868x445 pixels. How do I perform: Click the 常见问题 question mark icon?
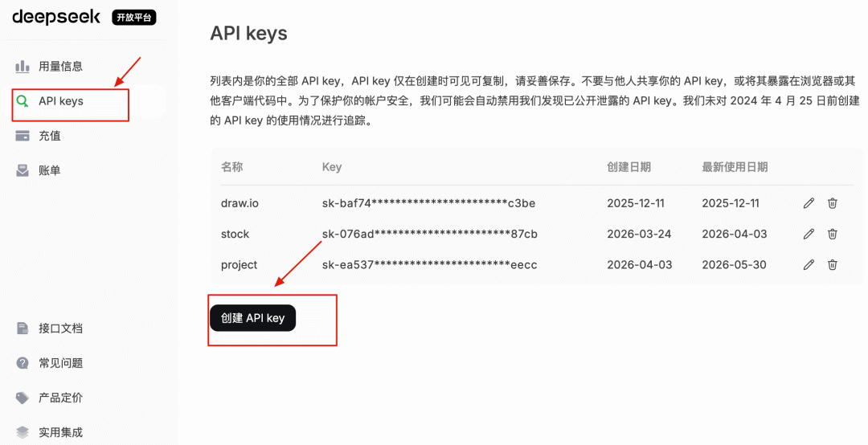click(23, 363)
